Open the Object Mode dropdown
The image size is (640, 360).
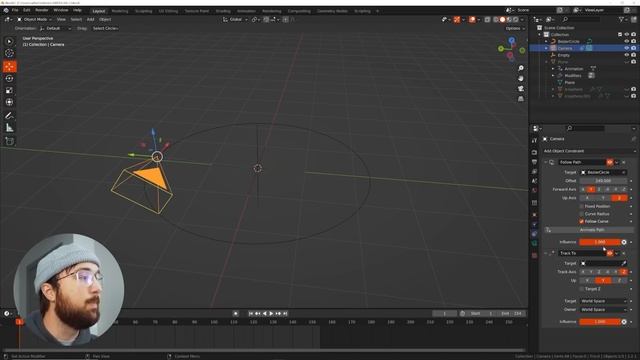click(34, 20)
